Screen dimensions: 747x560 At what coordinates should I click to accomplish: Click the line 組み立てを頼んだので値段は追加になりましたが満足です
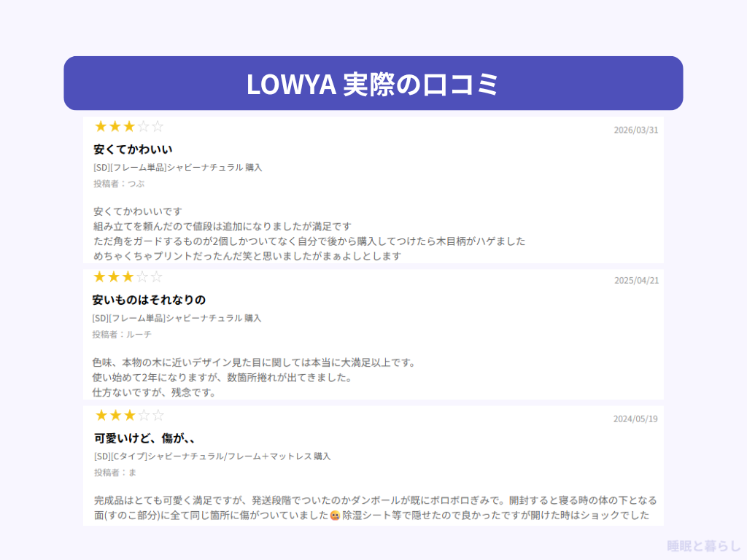(x=222, y=226)
